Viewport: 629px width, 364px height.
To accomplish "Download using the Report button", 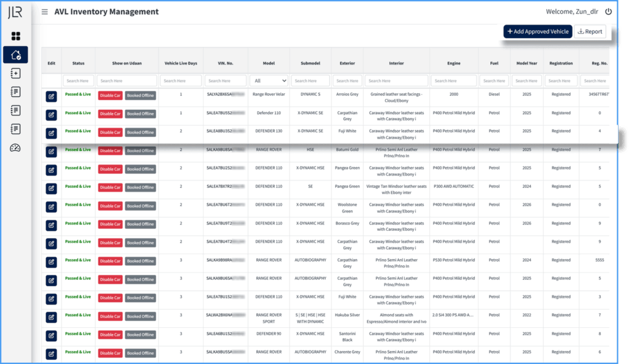I will pyautogui.click(x=590, y=31).
